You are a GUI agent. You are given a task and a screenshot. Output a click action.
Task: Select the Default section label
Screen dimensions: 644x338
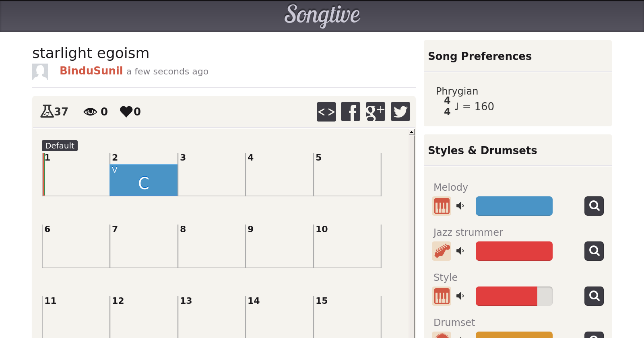coord(60,146)
